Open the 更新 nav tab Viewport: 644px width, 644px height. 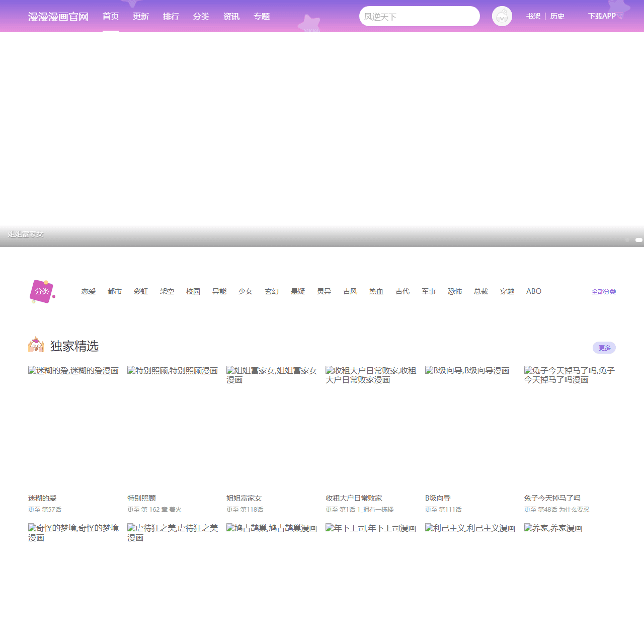tap(141, 16)
